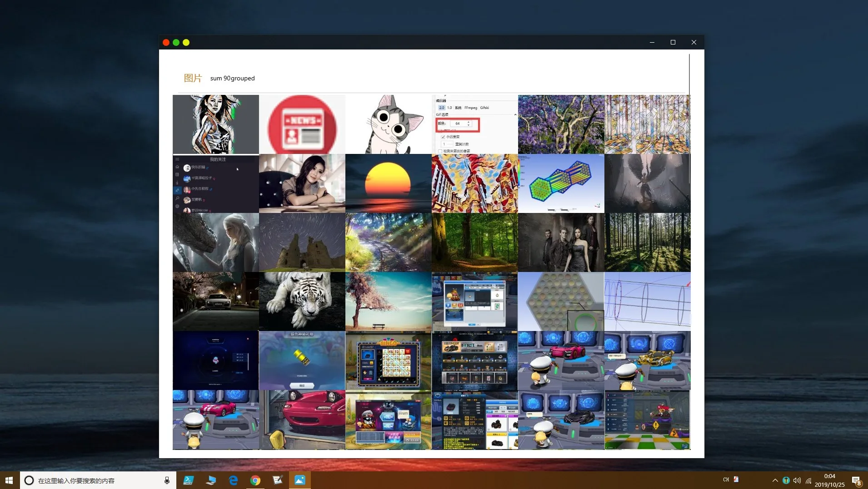Open the BINGO game thumbnail
The width and height of the screenshot is (868, 489).
pos(389,361)
